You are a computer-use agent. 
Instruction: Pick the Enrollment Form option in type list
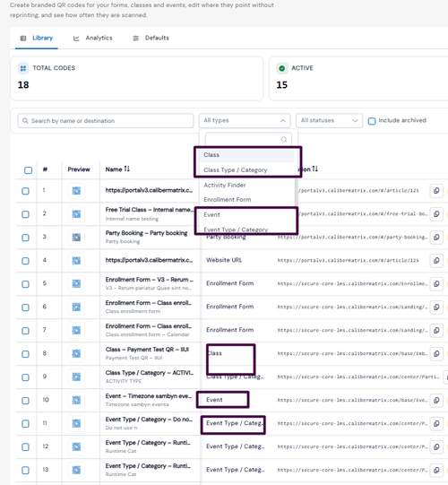click(x=228, y=200)
